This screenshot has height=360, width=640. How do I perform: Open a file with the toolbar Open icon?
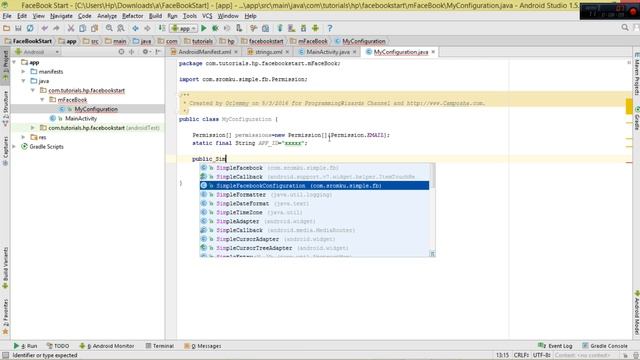click(x=6, y=28)
